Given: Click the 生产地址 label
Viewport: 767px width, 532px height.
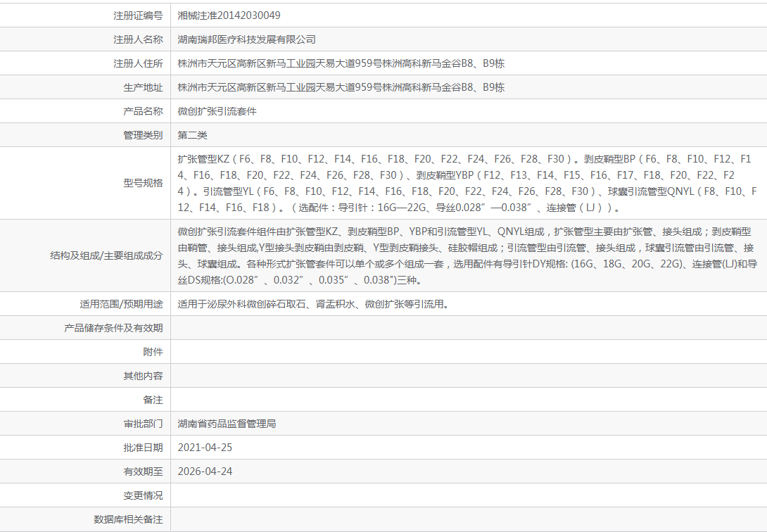Looking at the screenshot, I should click(143, 87).
